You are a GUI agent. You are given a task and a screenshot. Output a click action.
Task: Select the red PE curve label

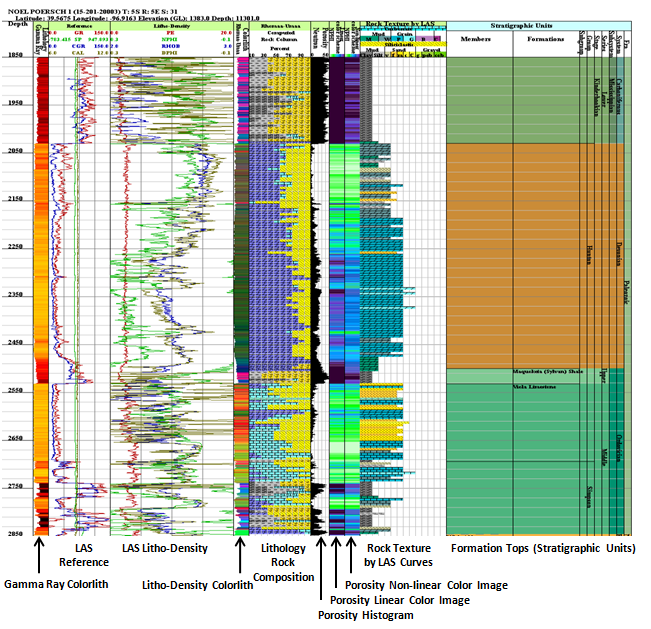coord(170,33)
